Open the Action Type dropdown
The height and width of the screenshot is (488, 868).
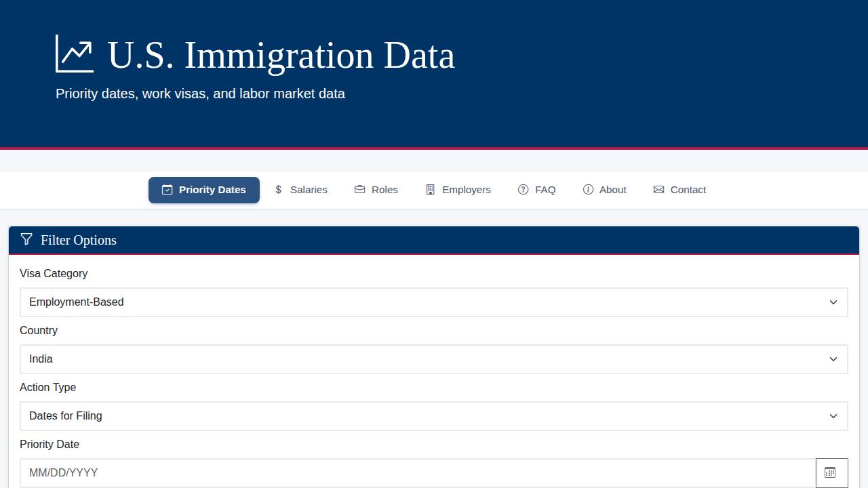[434, 416]
